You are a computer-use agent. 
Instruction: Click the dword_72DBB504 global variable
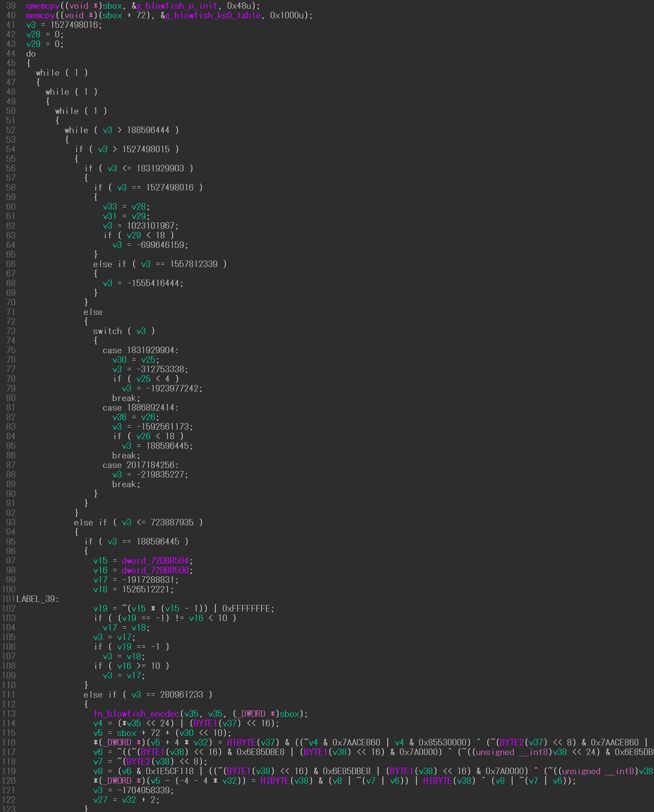155,561
